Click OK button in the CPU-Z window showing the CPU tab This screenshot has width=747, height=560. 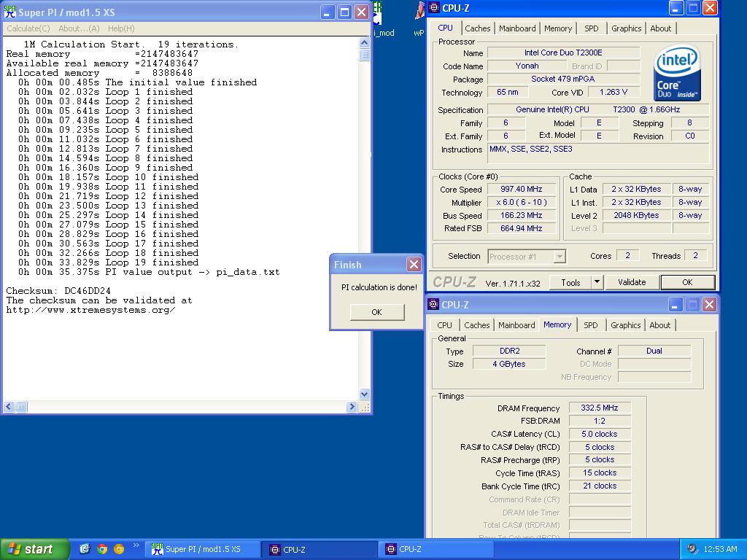687,282
